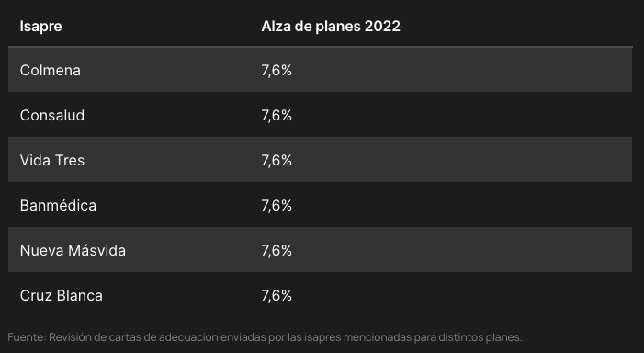Select the Consalud row name
Image resolution: width=644 pixels, height=353 pixels.
click(52, 116)
